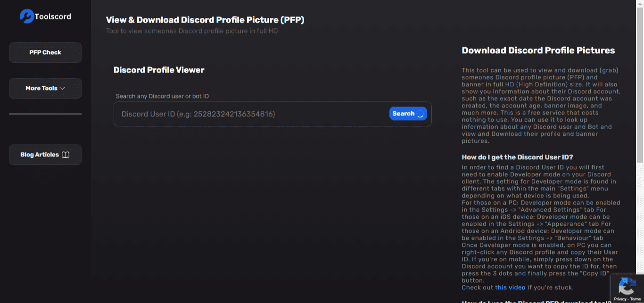Click the reCAPTCHA badge logo
The height and width of the screenshot is (303, 644).
coord(627,286)
